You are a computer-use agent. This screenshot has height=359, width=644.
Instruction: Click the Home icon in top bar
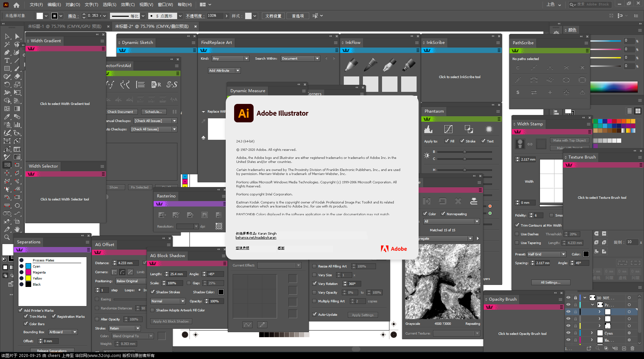click(16, 5)
